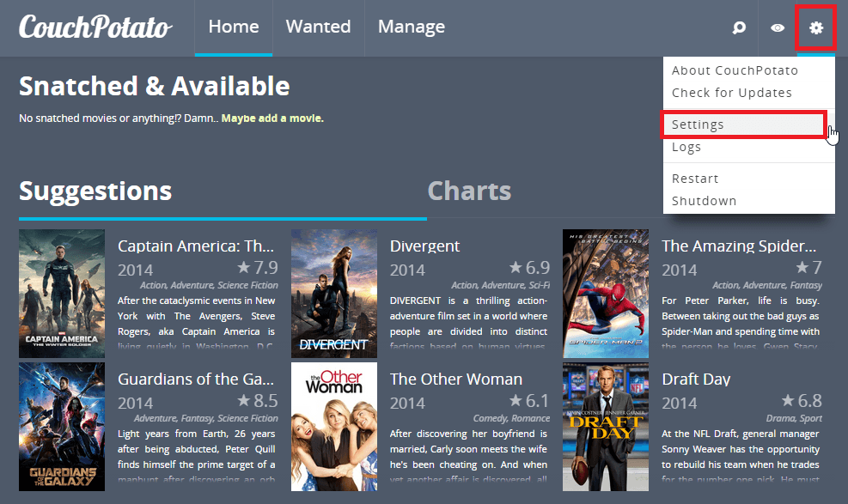Select Shutdown in the gear menu
The width and height of the screenshot is (848, 504).
click(704, 201)
